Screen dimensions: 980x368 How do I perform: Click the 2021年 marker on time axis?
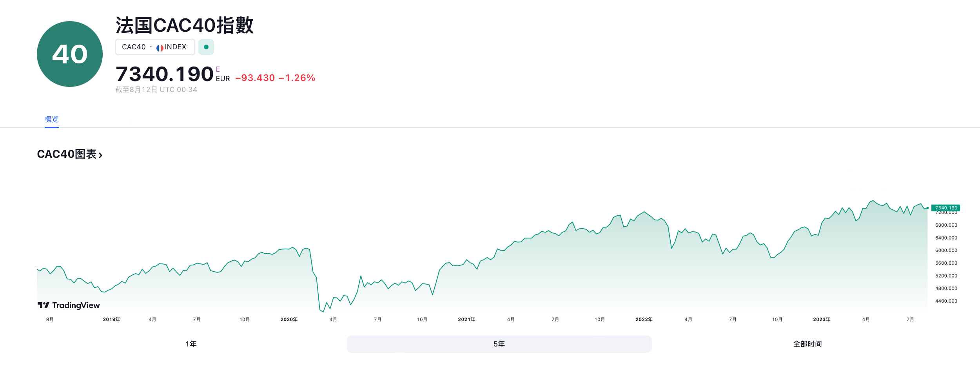tap(466, 319)
